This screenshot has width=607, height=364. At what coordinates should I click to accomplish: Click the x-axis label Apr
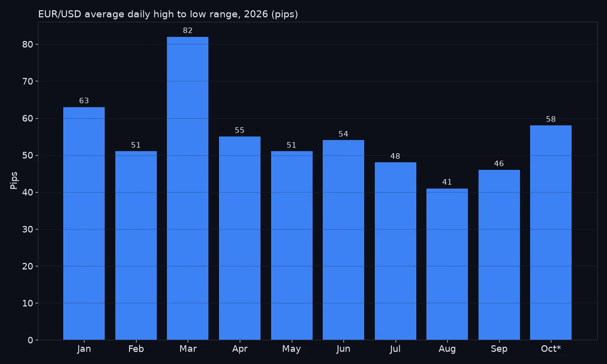point(240,349)
